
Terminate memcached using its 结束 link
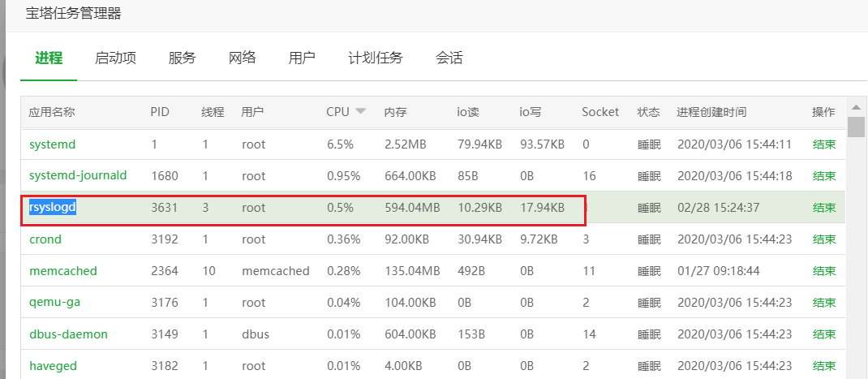(823, 271)
